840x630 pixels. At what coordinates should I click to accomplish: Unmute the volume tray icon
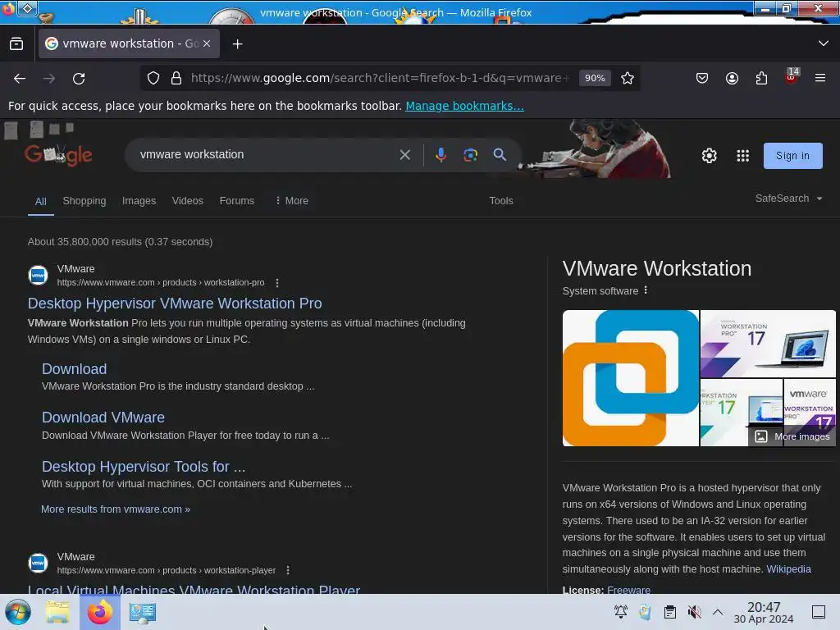coord(694,612)
